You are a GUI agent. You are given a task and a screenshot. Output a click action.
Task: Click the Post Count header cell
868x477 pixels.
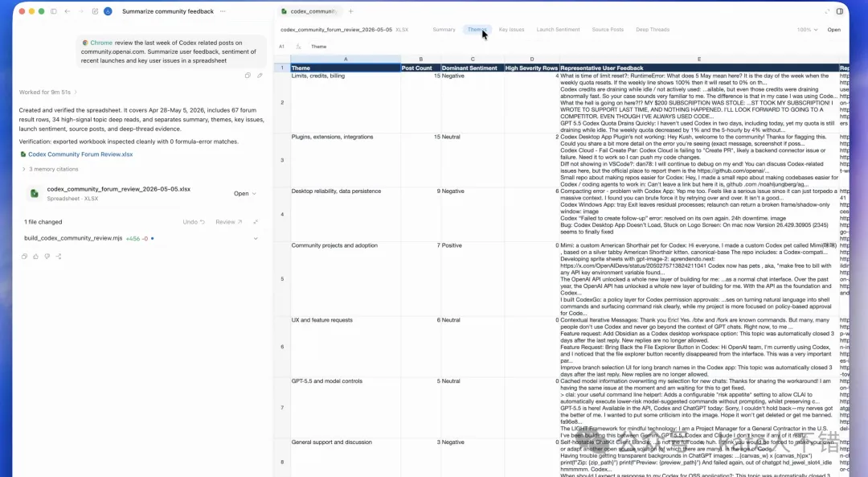tap(420, 68)
